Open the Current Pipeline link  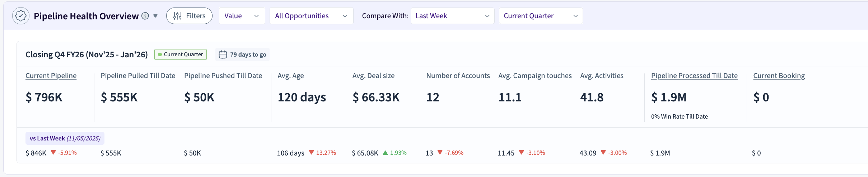point(51,76)
